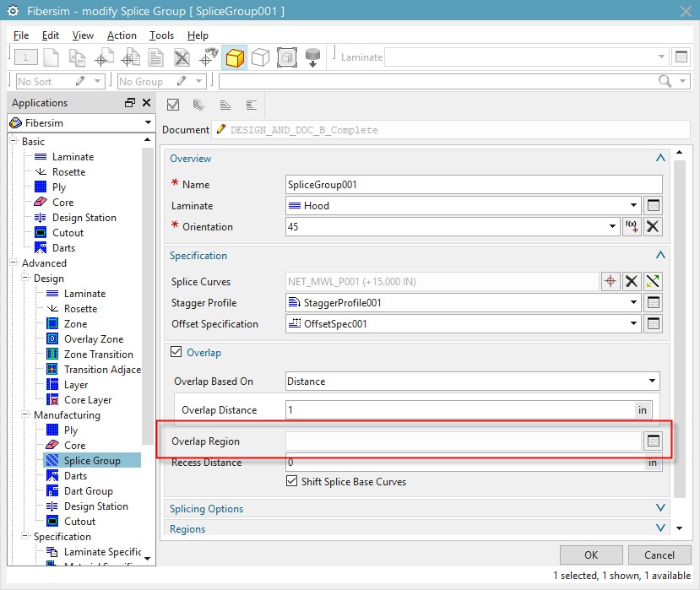700x590 pixels.
Task: Open the Orientation f(x) formula icon
Action: 632,227
